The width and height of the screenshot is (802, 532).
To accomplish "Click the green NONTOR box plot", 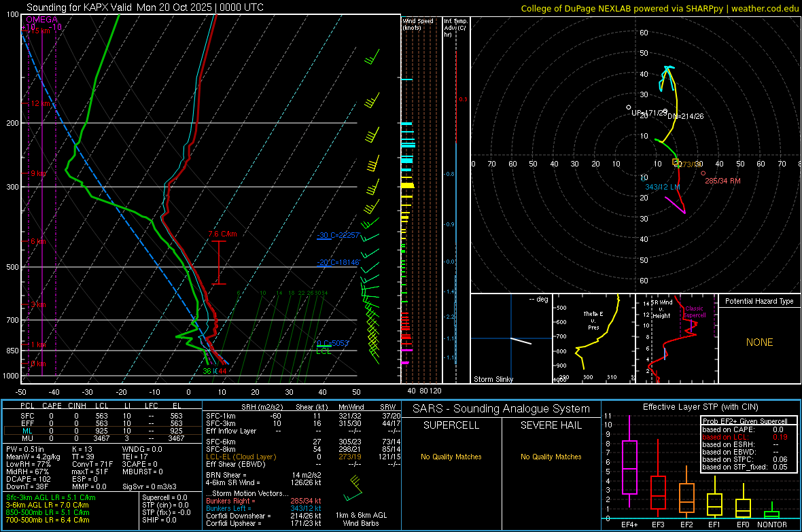I will point(771,512).
